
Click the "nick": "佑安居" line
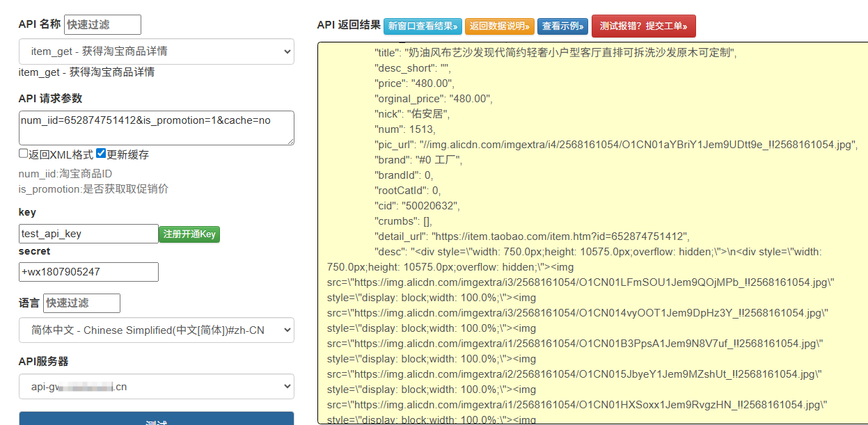pos(412,113)
